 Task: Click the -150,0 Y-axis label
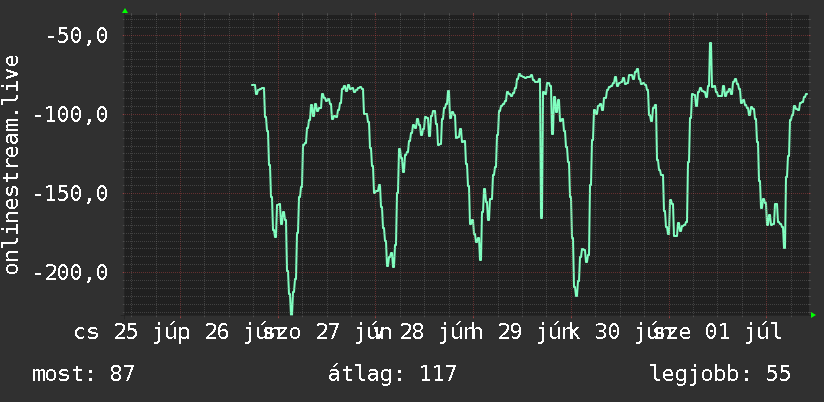70,193
